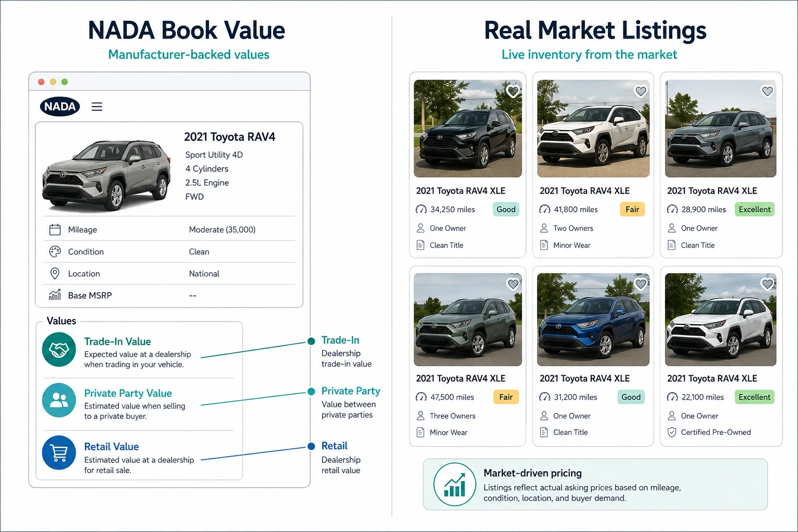Click the document icon in the 34,250 miles card
Image resolution: width=798 pixels, height=532 pixels.
[420, 245]
